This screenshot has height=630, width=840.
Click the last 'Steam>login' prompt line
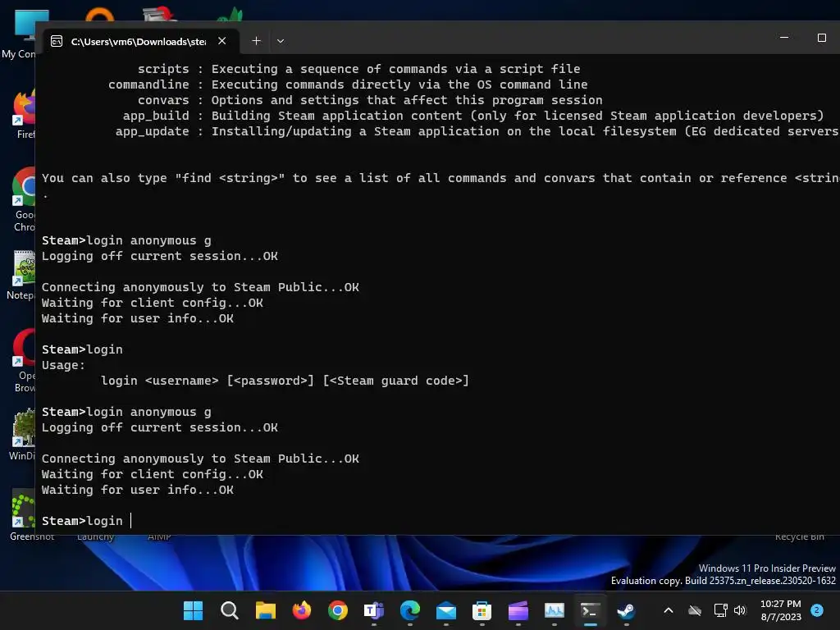coord(82,521)
